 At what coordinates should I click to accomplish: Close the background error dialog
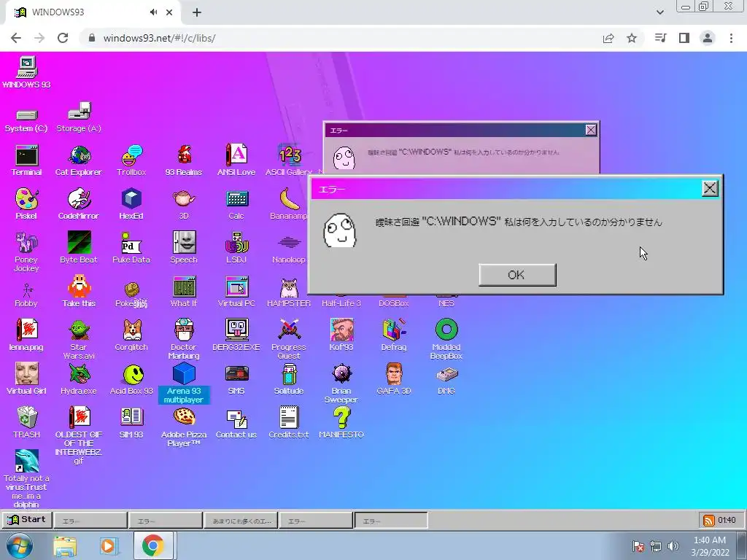(591, 130)
